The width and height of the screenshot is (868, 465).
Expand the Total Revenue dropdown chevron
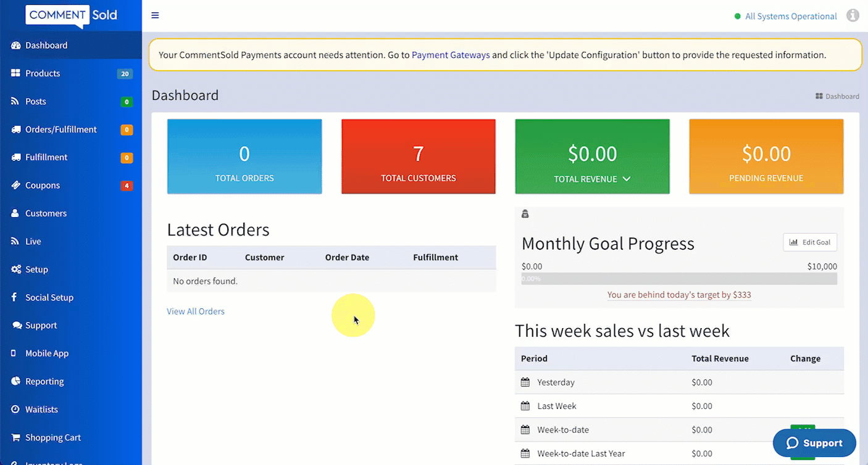tap(627, 179)
